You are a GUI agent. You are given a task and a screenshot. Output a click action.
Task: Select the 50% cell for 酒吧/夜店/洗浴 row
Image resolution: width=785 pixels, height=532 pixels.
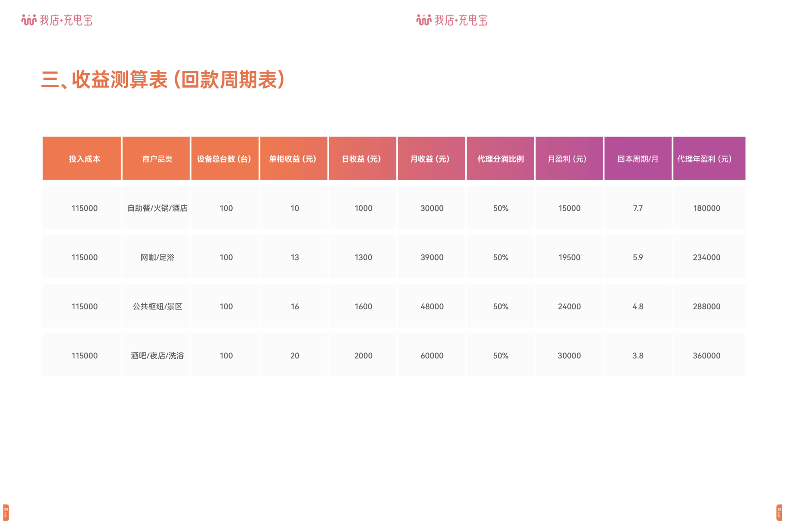pos(500,356)
